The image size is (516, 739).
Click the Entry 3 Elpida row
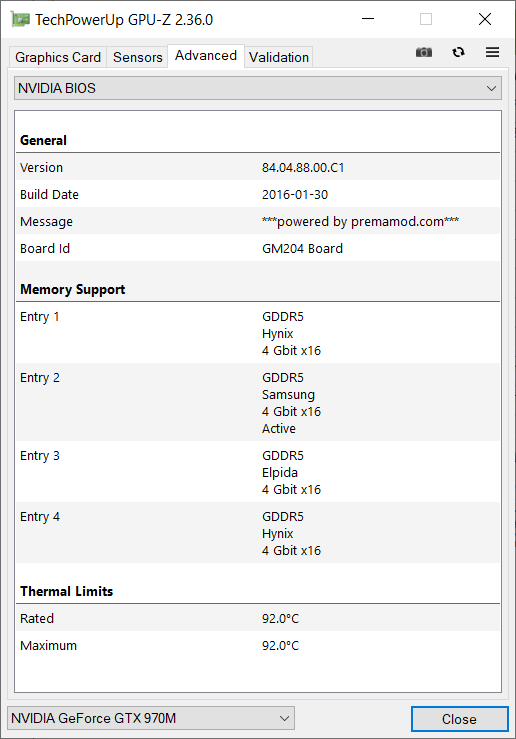coord(258,472)
